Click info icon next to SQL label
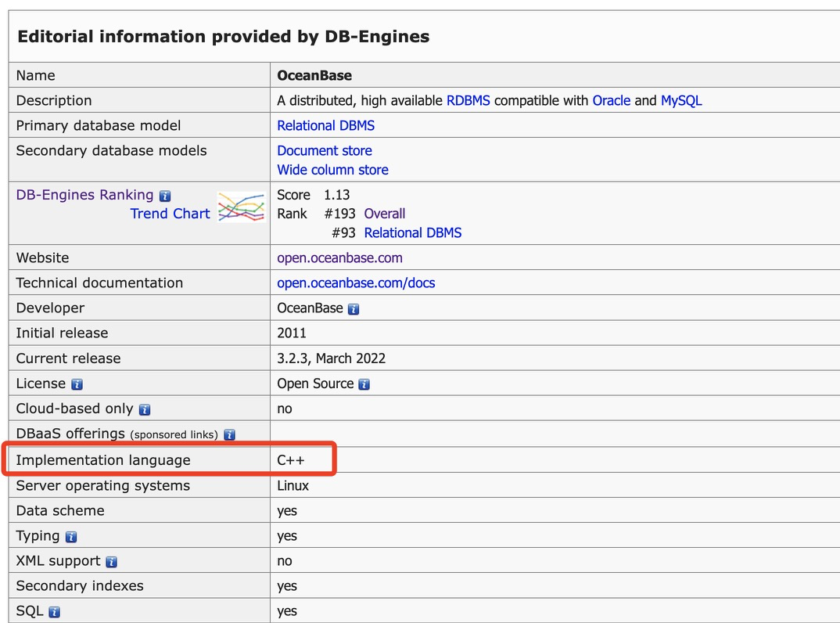Image resolution: width=840 pixels, height=623 pixels. 55,612
